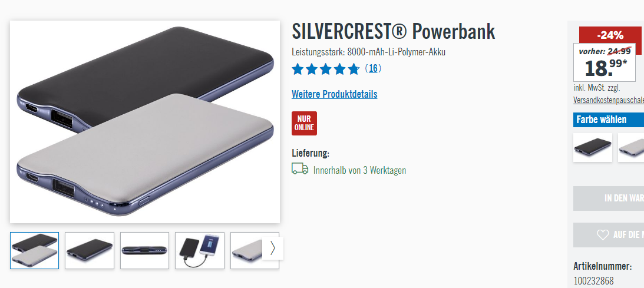This screenshot has width=644, height=288.
Task: Select first thumbnail with both powerbanks
Action: [x=35, y=251]
